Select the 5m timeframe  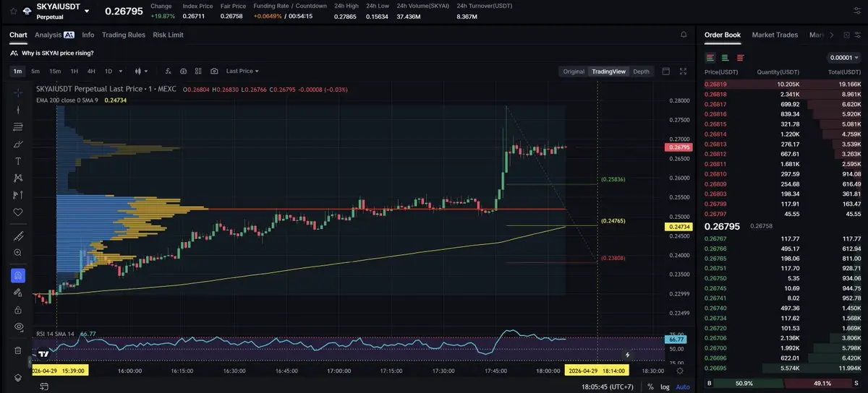coord(35,72)
